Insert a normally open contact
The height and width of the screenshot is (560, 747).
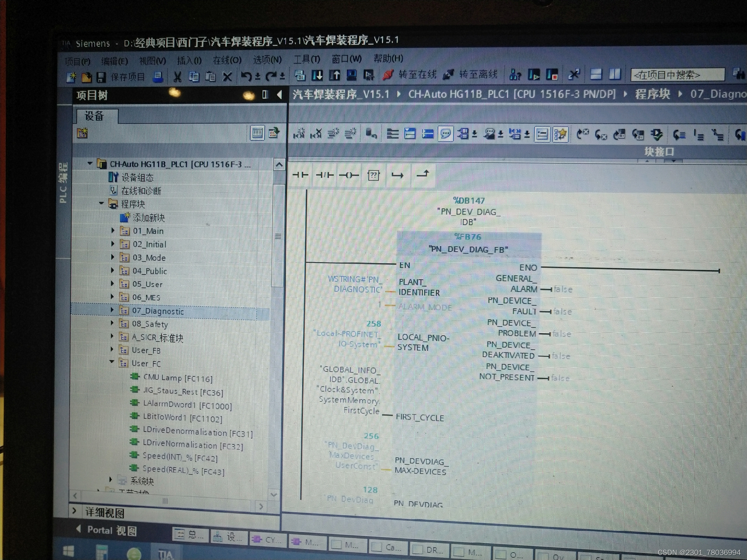coord(300,175)
